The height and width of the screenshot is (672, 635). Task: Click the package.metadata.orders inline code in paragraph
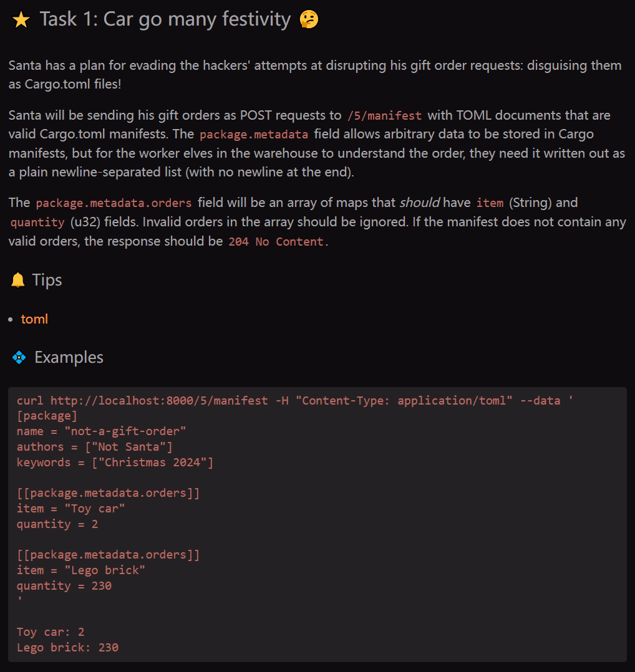[114, 203]
